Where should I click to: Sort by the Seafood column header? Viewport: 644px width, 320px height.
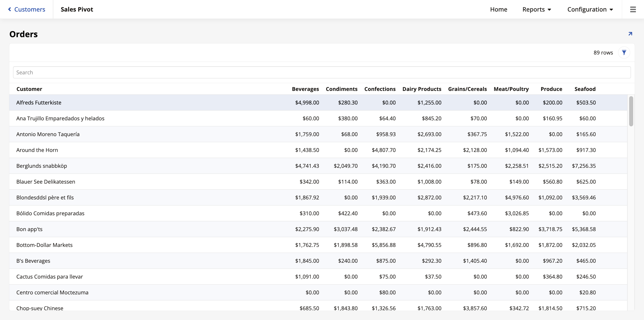(x=585, y=89)
